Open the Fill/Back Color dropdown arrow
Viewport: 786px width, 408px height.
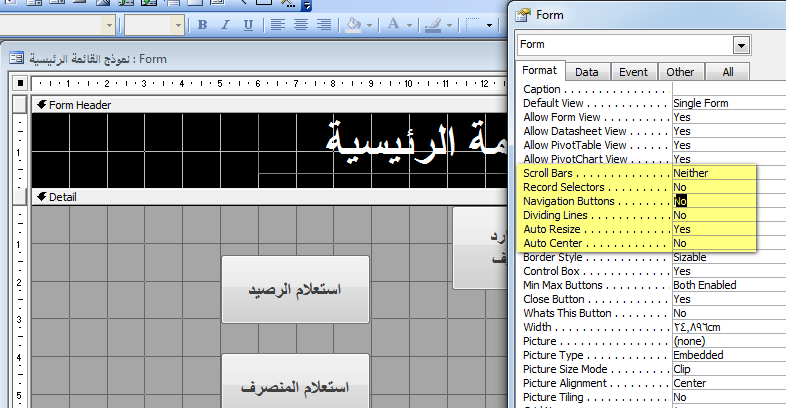point(369,25)
